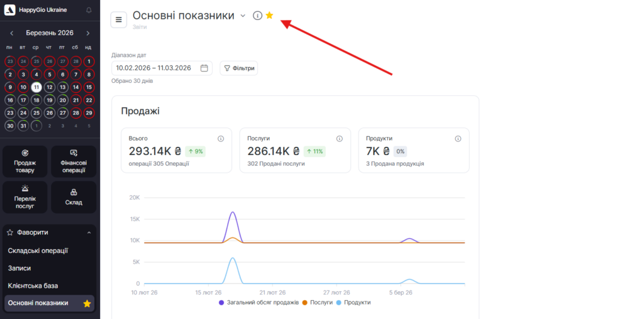The image size is (644, 319).
Task: Click info icon next to page title
Action: click(257, 16)
